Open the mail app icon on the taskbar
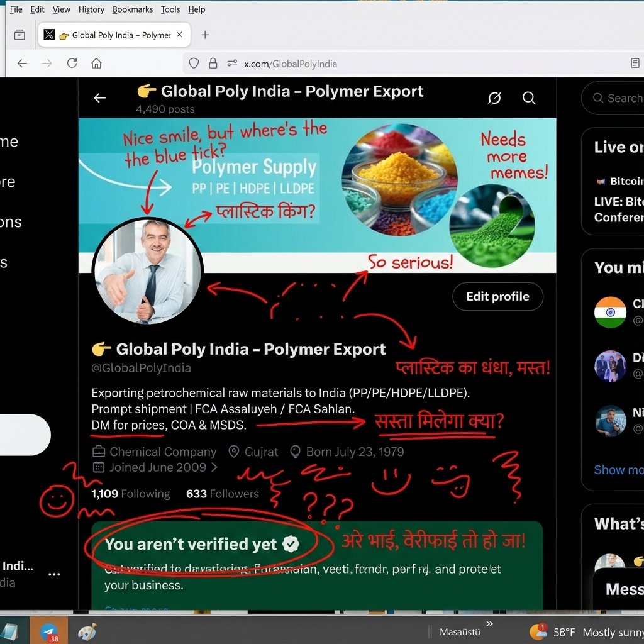This screenshot has width=644, height=644. pyautogui.click(x=49, y=630)
